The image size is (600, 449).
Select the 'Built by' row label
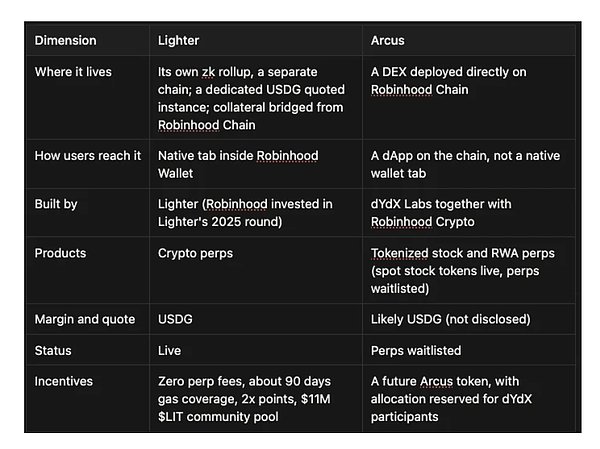pos(56,204)
